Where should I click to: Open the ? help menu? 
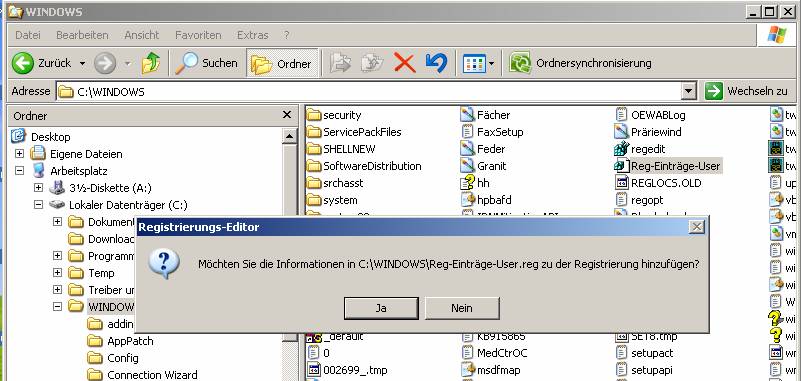[287, 35]
